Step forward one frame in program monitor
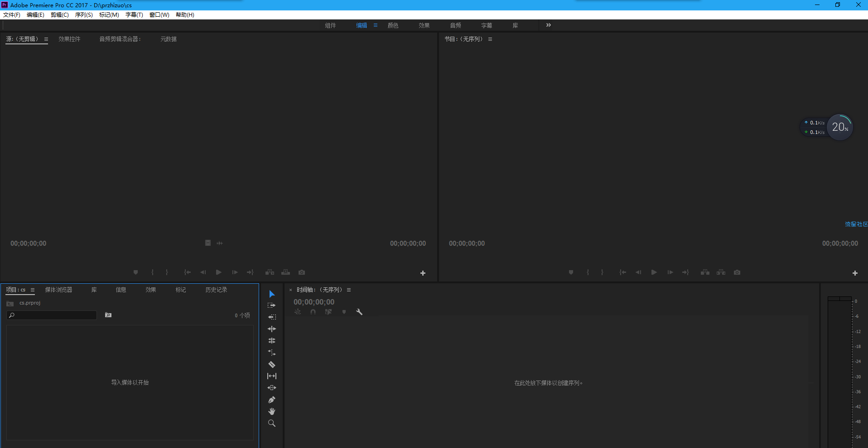The height and width of the screenshot is (448, 868). 670,272
